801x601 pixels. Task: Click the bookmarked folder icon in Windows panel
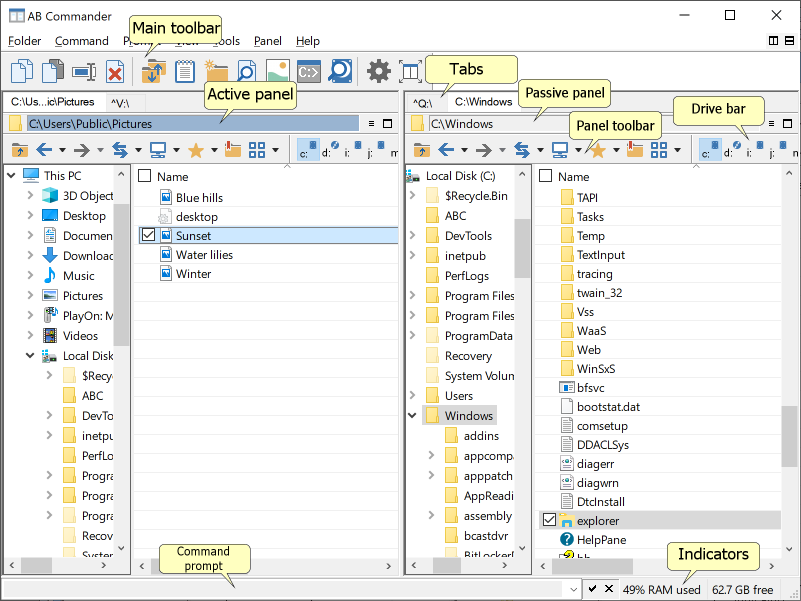click(x=635, y=149)
